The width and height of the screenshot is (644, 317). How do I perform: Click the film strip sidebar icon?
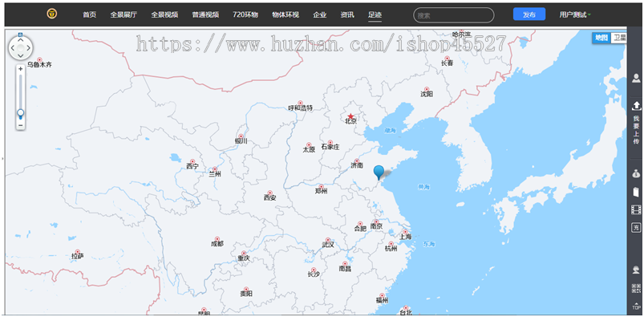pos(636,209)
